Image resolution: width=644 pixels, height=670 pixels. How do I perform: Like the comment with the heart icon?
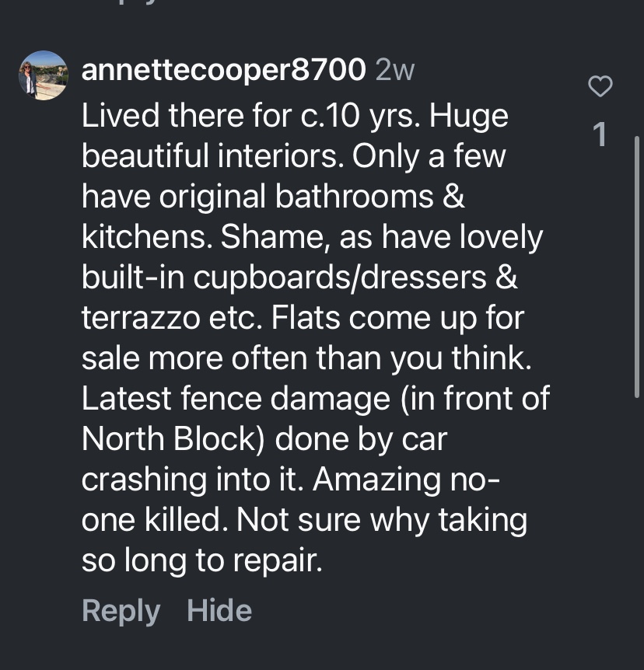[600, 87]
